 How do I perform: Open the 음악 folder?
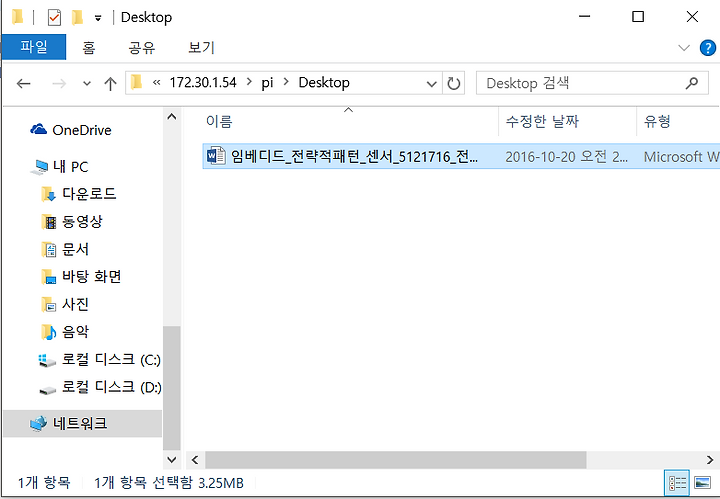pos(75,331)
